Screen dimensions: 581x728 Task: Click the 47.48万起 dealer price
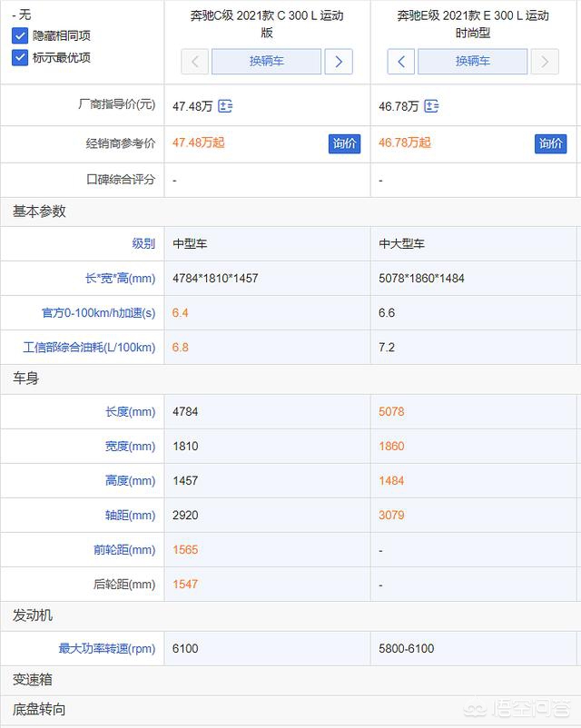(x=198, y=143)
